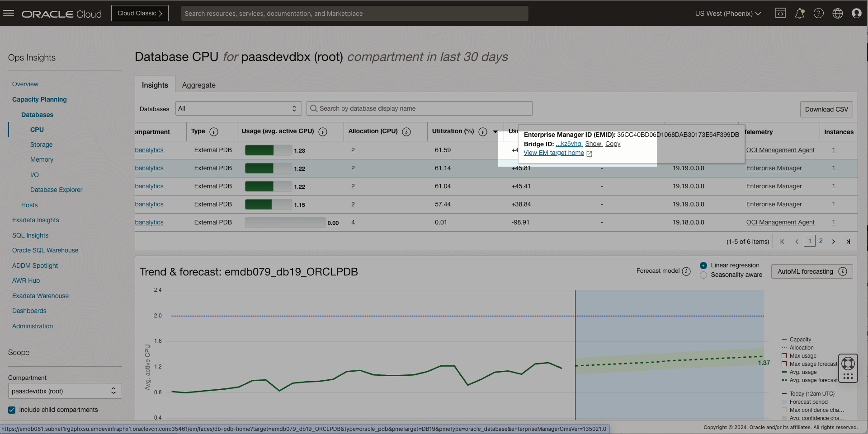Open Storage under Databases
This screenshot has height=434, width=868.
tap(42, 145)
